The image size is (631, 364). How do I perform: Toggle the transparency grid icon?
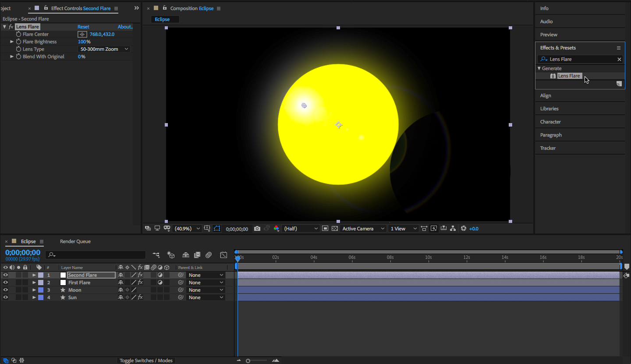[x=335, y=229]
